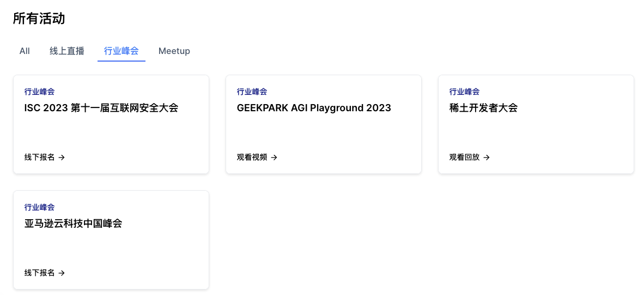
Task: Click the arrow beside 亚马逊云科技 线下报名
Action: point(62,273)
